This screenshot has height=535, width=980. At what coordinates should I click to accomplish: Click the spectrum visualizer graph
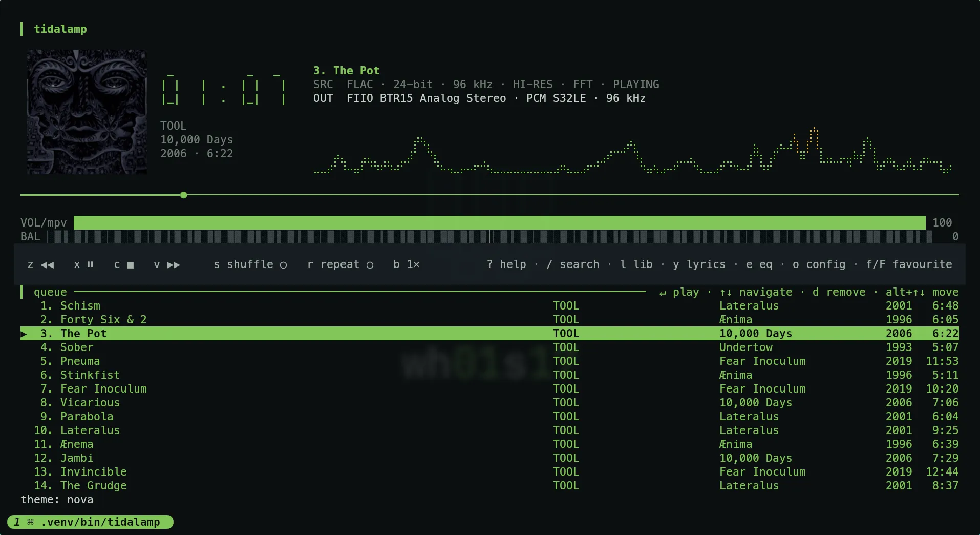pyautogui.click(x=633, y=151)
